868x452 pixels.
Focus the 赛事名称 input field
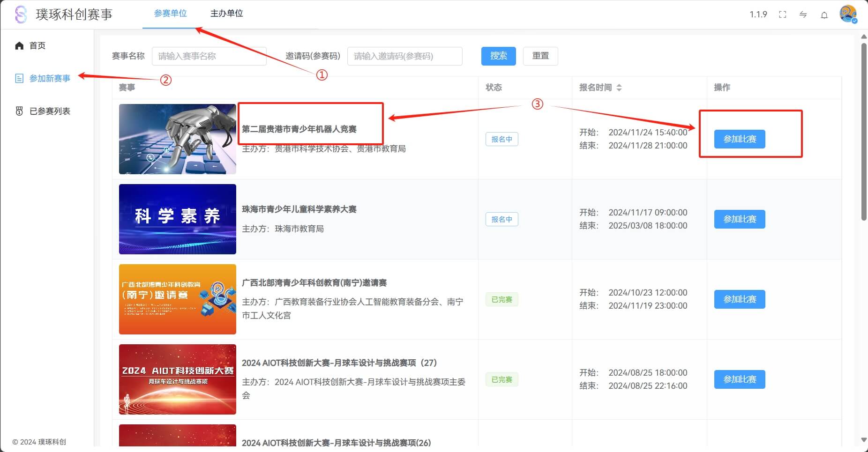(x=209, y=56)
